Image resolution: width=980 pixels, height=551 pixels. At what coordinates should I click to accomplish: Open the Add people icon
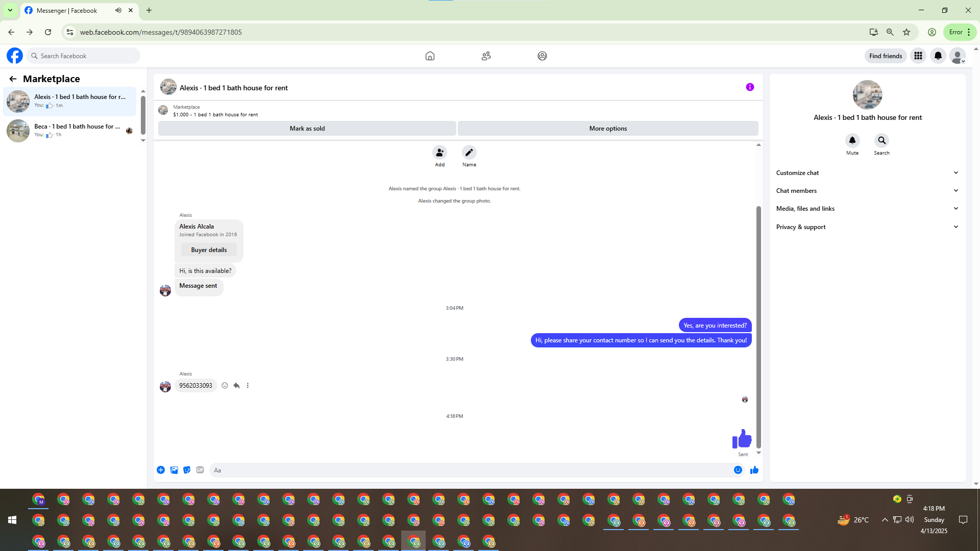click(x=439, y=153)
